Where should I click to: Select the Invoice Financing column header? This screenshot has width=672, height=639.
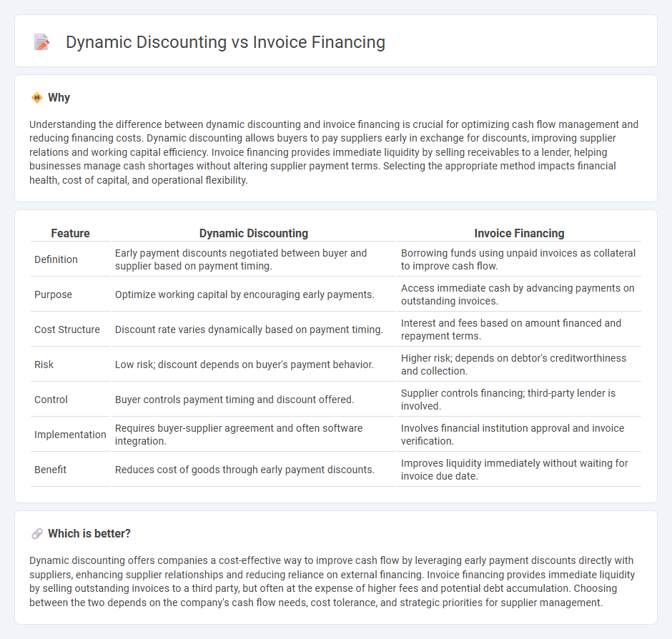pos(519,233)
